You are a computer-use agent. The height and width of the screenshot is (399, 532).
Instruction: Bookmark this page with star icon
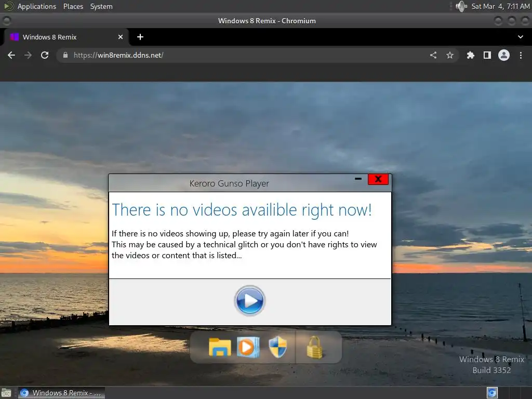(x=450, y=55)
